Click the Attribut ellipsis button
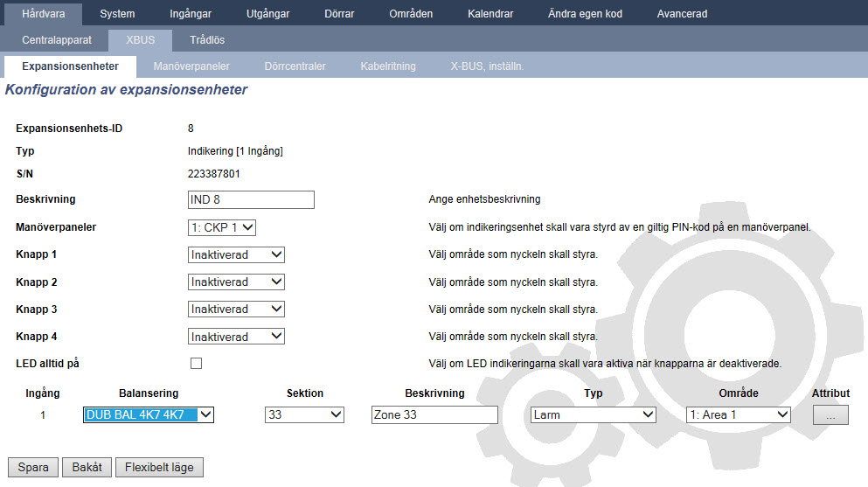Image resolution: width=868 pixels, height=487 pixels. click(x=830, y=415)
